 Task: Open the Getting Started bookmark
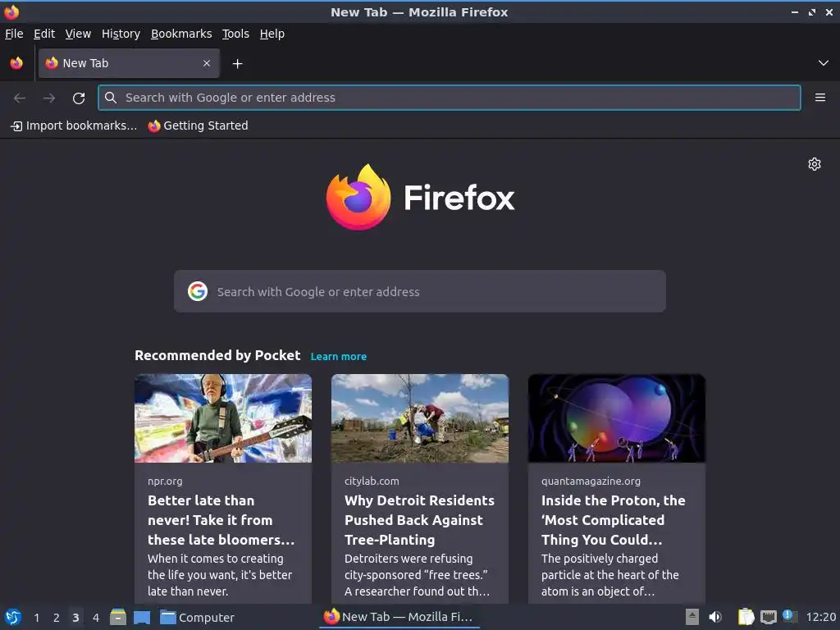(x=199, y=126)
